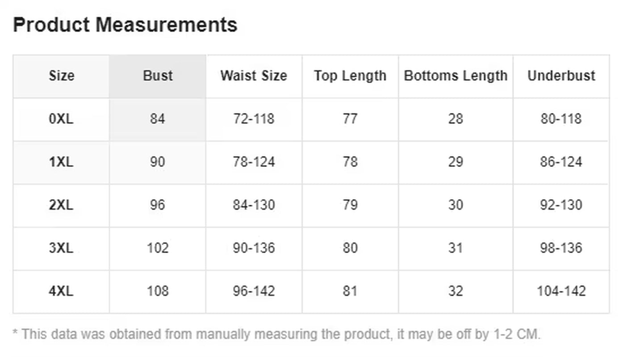The width and height of the screenshot is (644, 357).
Task: Select the 1XL size row label
Action: [61, 162]
